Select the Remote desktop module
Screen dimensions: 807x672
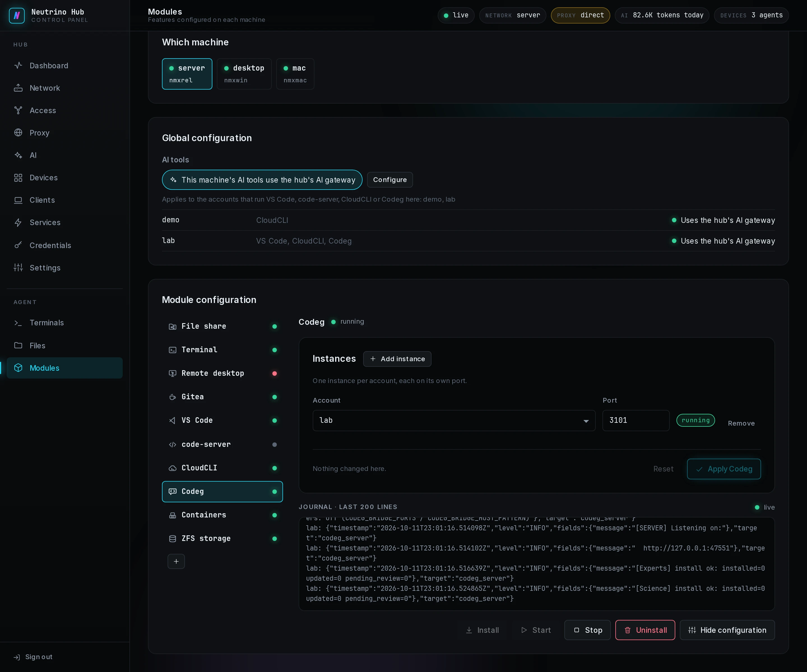click(x=222, y=373)
